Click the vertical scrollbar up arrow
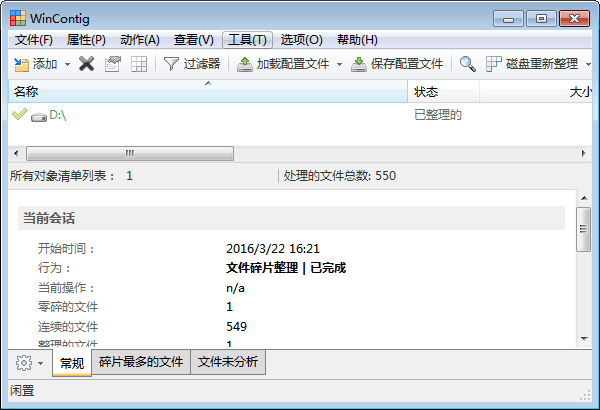This screenshot has height=410, width=600. click(x=584, y=198)
